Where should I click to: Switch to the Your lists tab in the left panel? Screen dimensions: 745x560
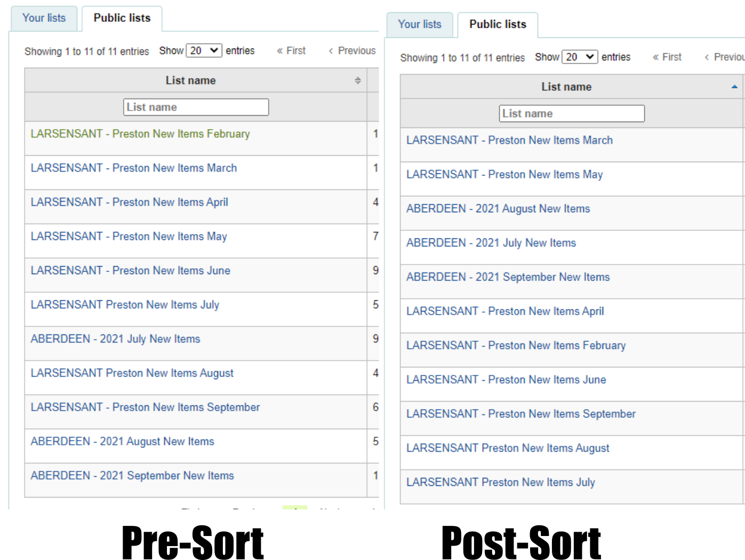coord(44,18)
